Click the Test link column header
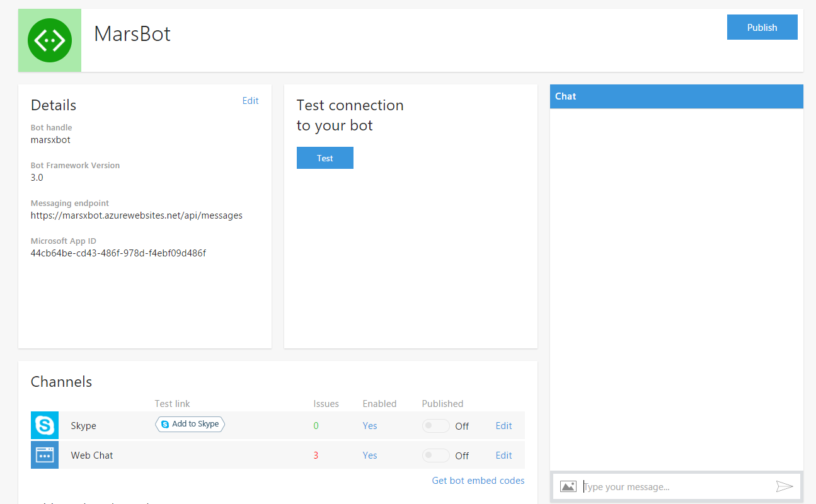 tap(172, 404)
